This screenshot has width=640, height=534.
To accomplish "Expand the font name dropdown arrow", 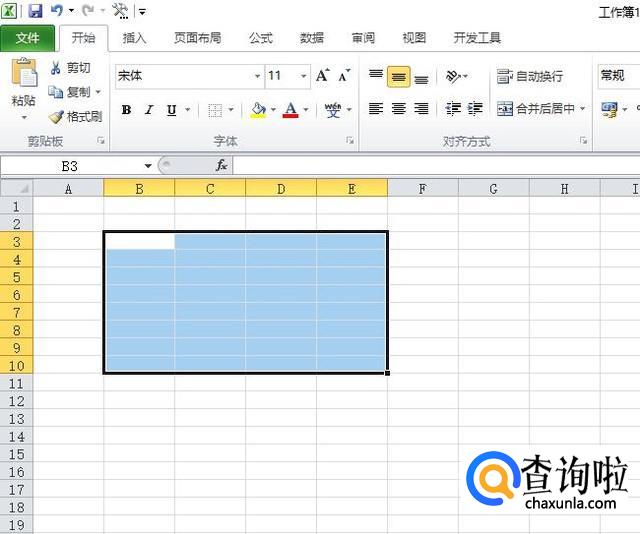I will 258,76.
